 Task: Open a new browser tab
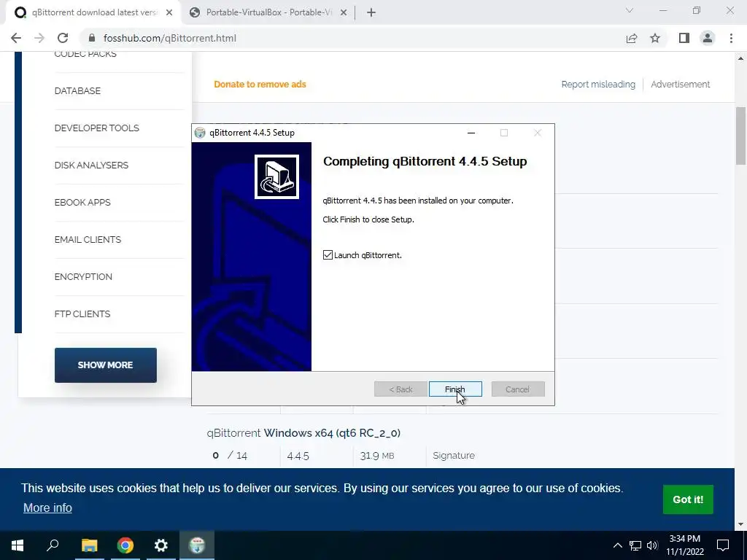371,12
